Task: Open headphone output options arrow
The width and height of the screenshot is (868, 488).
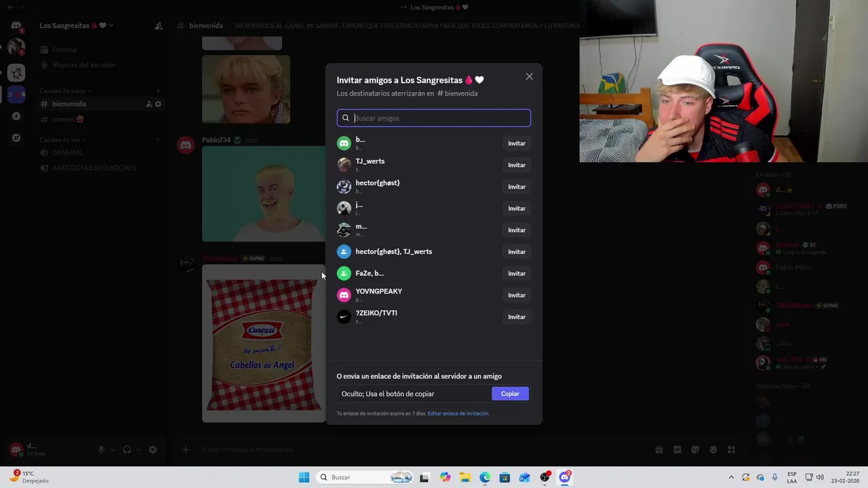Action: (138, 449)
